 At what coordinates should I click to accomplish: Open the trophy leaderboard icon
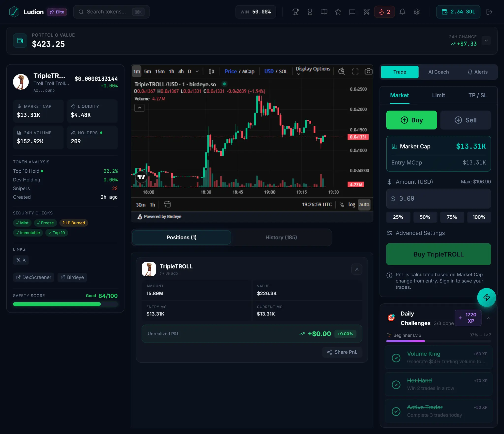(x=296, y=12)
